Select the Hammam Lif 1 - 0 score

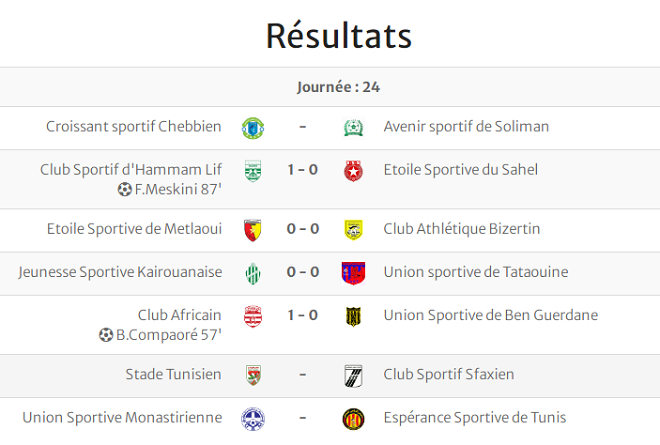pyautogui.click(x=302, y=170)
